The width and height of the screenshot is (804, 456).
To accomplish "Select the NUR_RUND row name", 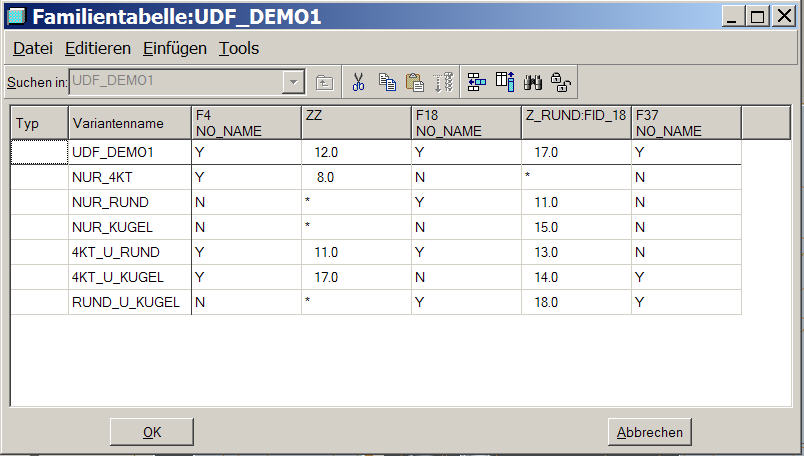I will 130,202.
